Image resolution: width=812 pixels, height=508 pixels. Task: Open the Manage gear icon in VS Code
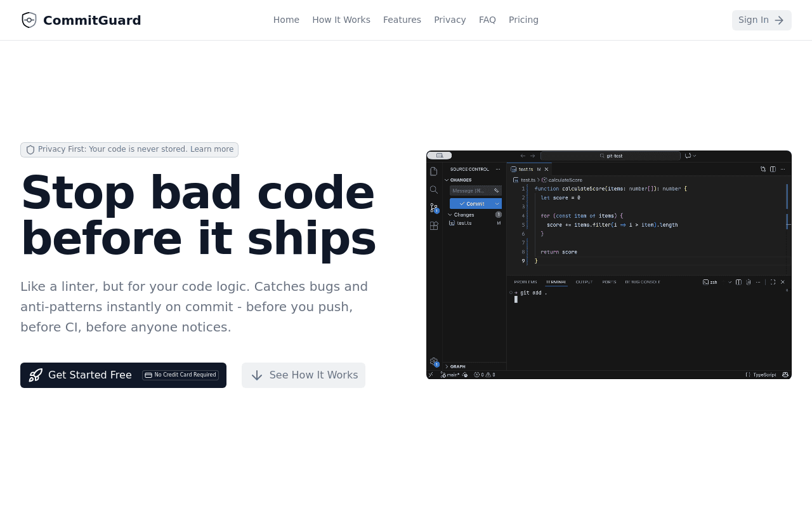tap(434, 362)
